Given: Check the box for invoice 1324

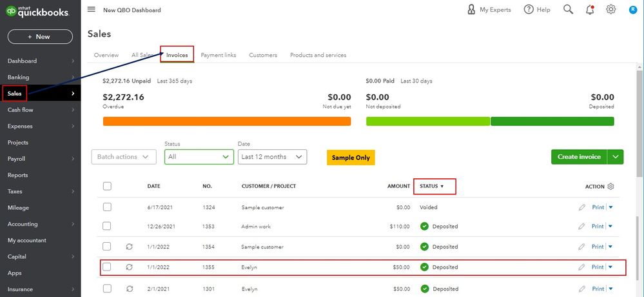Looking at the screenshot, I should tap(107, 207).
